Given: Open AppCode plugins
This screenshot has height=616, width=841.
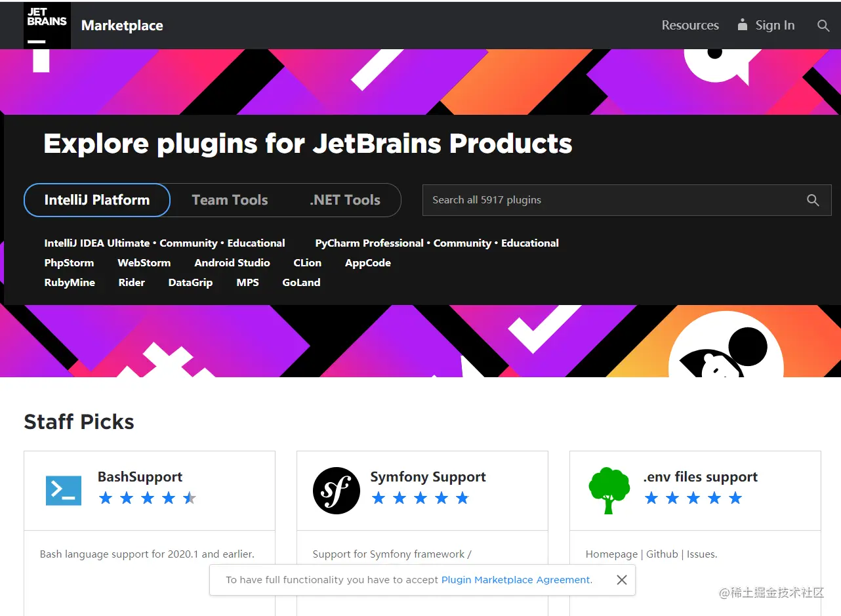Looking at the screenshot, I should [368, 262].
